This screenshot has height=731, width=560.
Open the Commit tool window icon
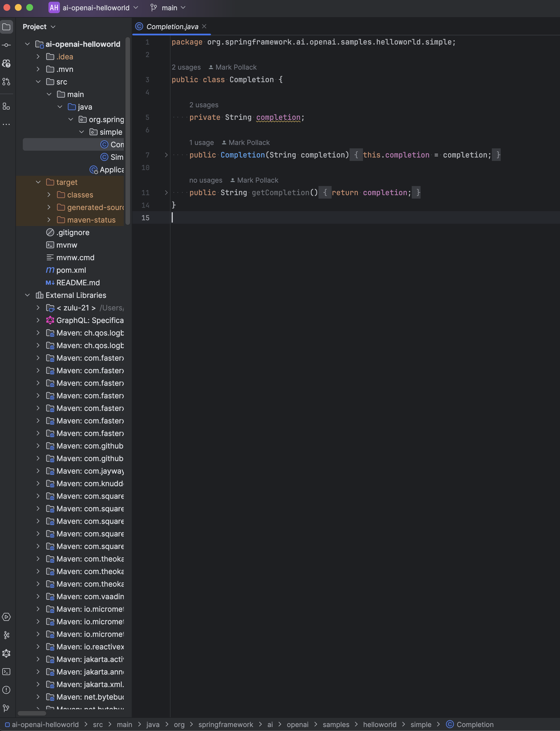click(x=6, y=45)
